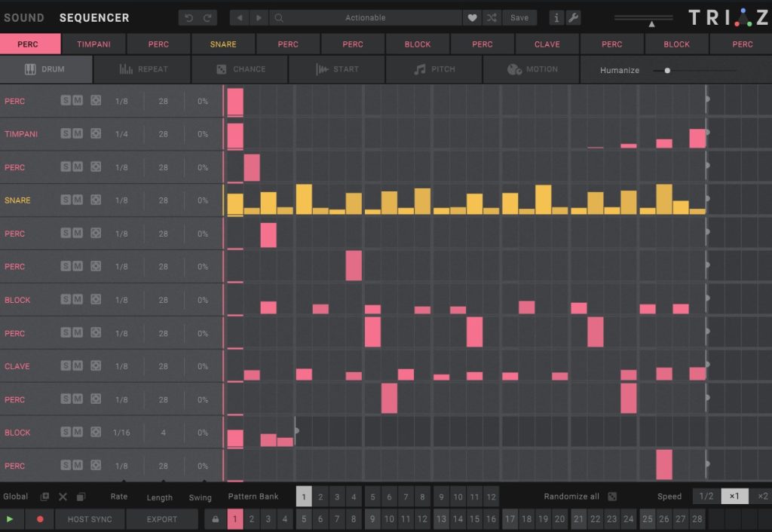Click the info 'i' icon

[x=556, y=17]
